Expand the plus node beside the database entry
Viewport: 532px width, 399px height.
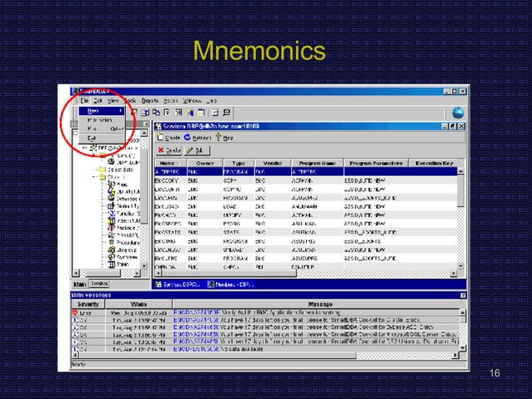pyautogui.click(x=85, y=148)
